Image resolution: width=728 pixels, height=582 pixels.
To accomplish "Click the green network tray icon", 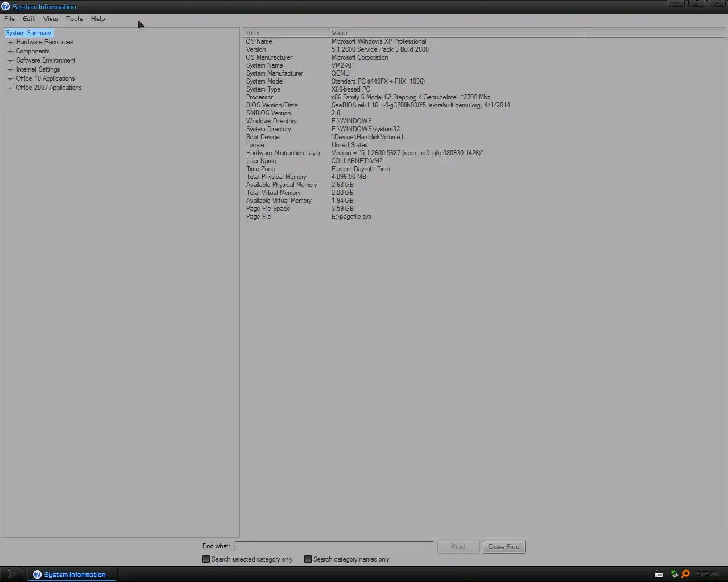I will [x=675, y=574].
